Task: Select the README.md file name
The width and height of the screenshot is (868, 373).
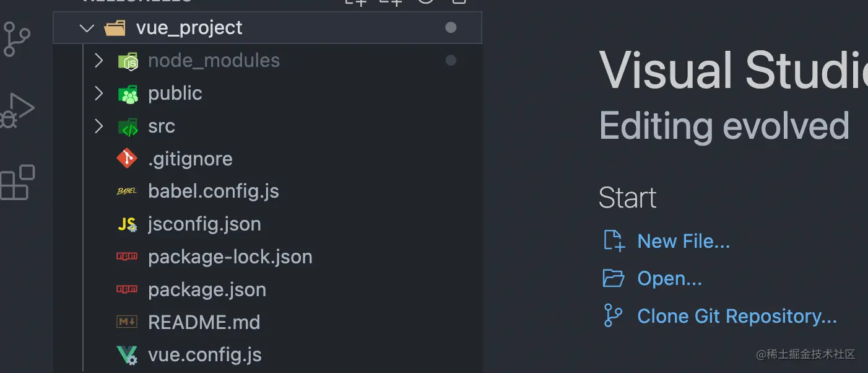Action: click(204, 323)
